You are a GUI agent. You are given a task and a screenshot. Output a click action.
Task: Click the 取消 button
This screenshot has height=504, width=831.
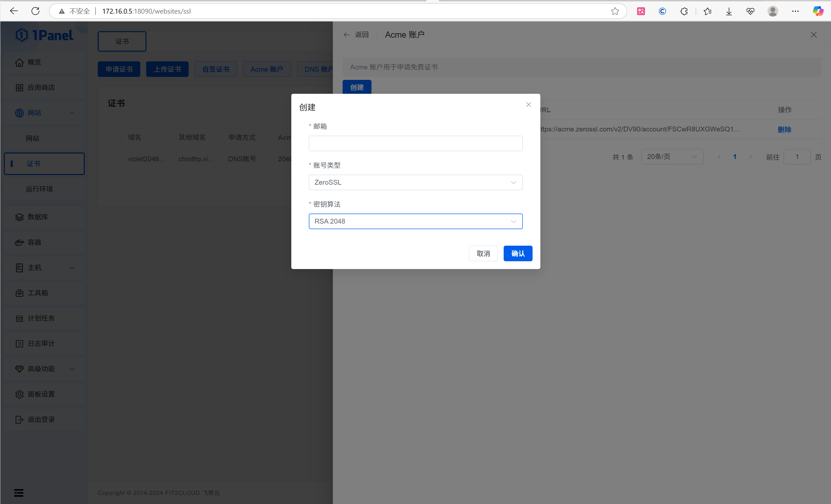pyautogui.click(x=483, y=253)
